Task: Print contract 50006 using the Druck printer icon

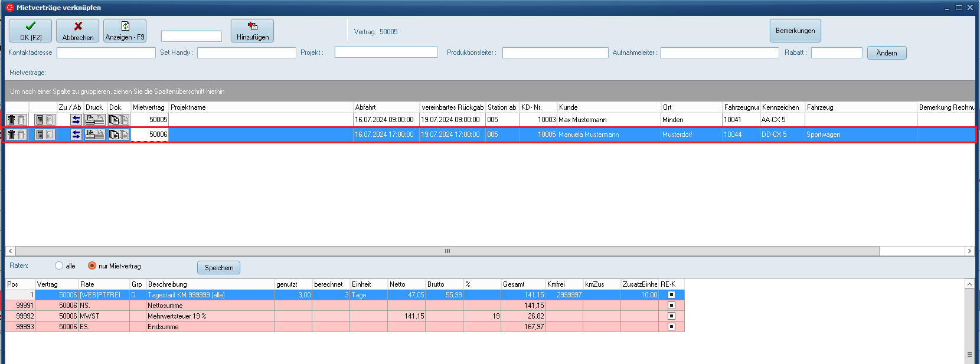Action: (90, 135)
